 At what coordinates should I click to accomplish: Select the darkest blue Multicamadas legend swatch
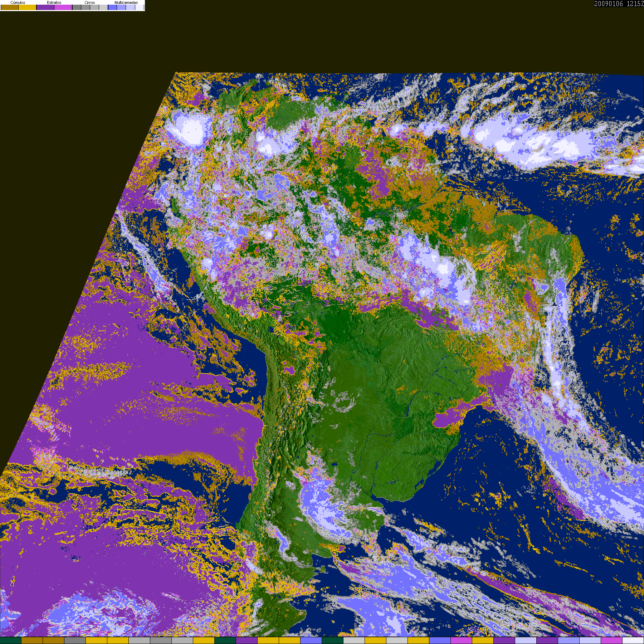[112, 8]
